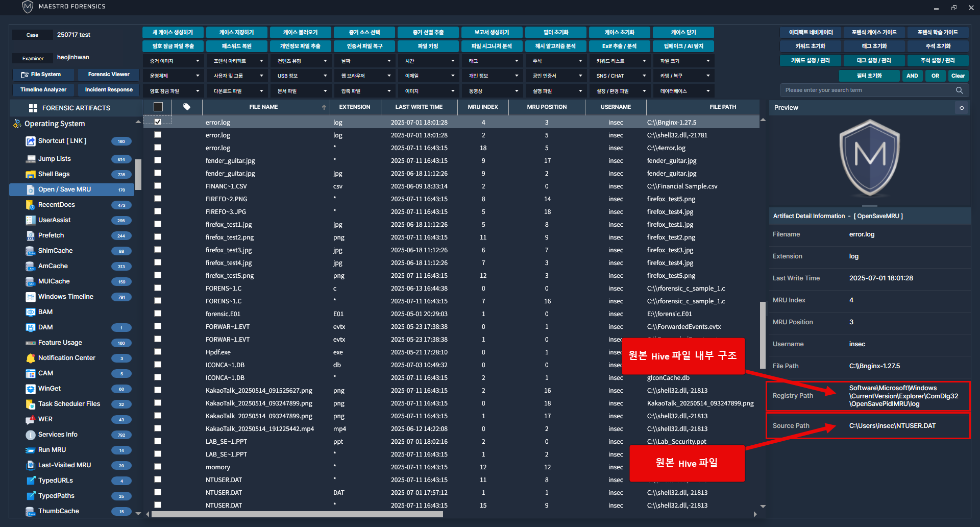Switch to the Timeline Analyzer tab

pyautogui.click(x=43, y=90)
